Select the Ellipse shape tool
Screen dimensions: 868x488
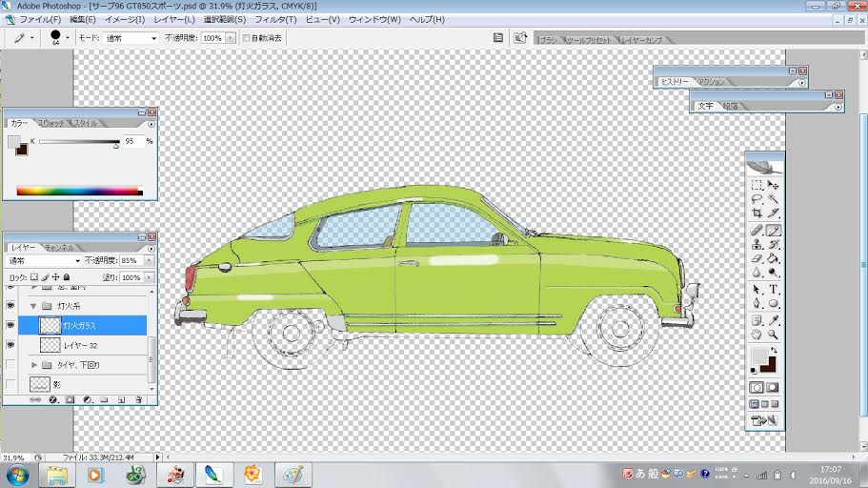coord(773,303)
